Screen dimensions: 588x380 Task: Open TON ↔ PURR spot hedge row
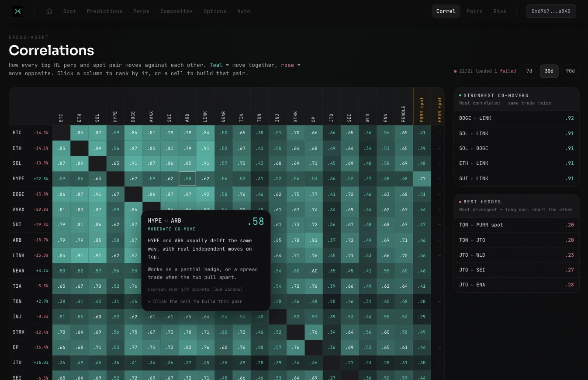516,225
